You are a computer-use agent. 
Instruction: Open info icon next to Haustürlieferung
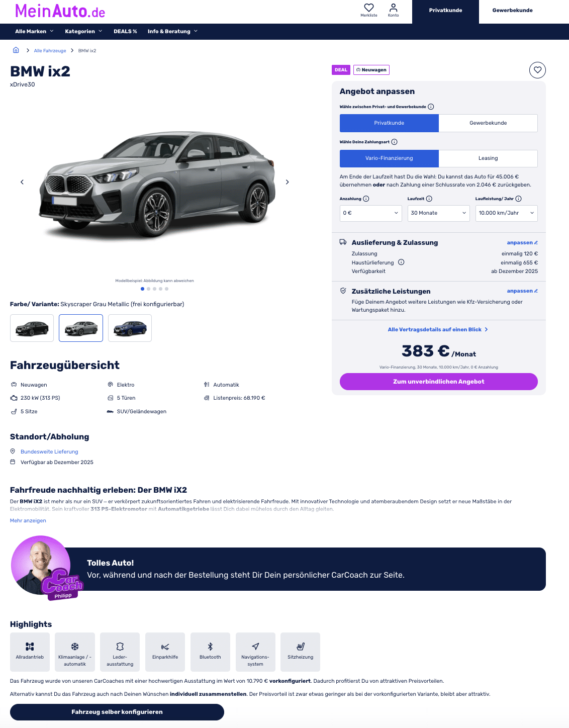pos(401,262)
